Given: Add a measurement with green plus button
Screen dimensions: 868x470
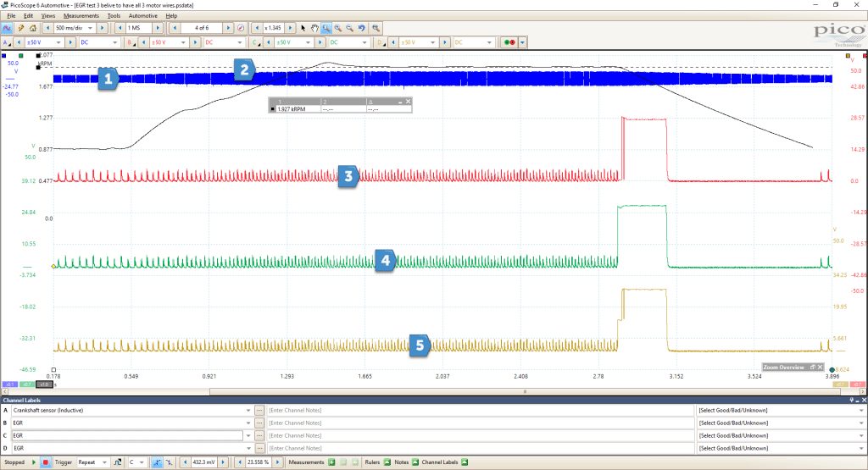Looking at the screenshot, I should click(x=331, y=462).
